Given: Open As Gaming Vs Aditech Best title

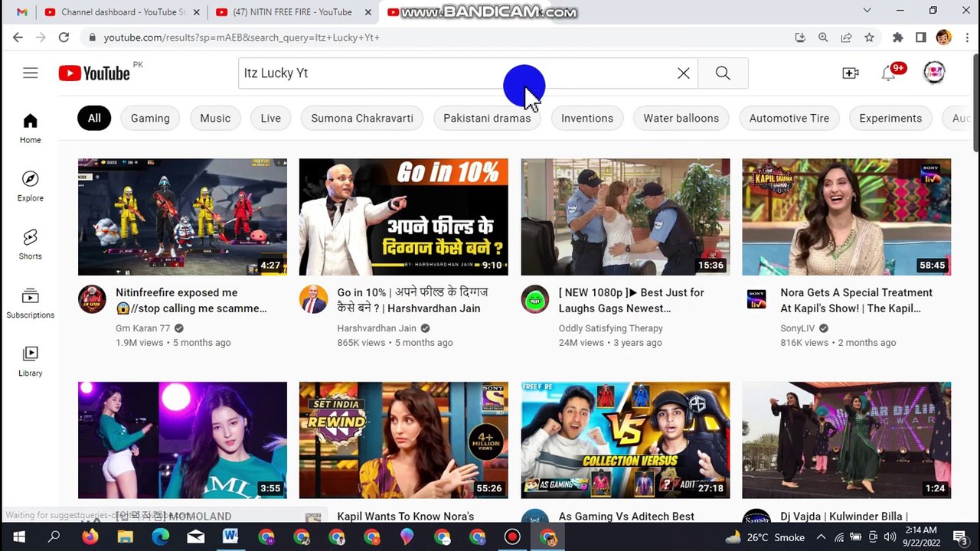Looking at the screenshot, I should tap(626, 517).
